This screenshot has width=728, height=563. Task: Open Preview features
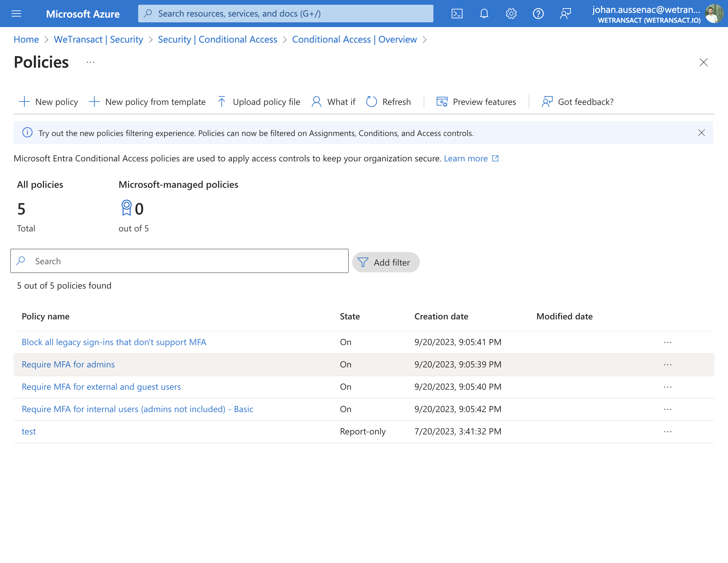click(x=476, y=102)
